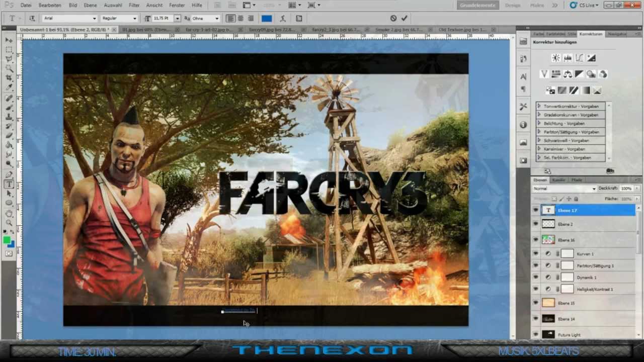Expand Tonwertkorrektur - Vorgaben presets
Viewport: 644px width, 362px height.
tap(539, 107)
